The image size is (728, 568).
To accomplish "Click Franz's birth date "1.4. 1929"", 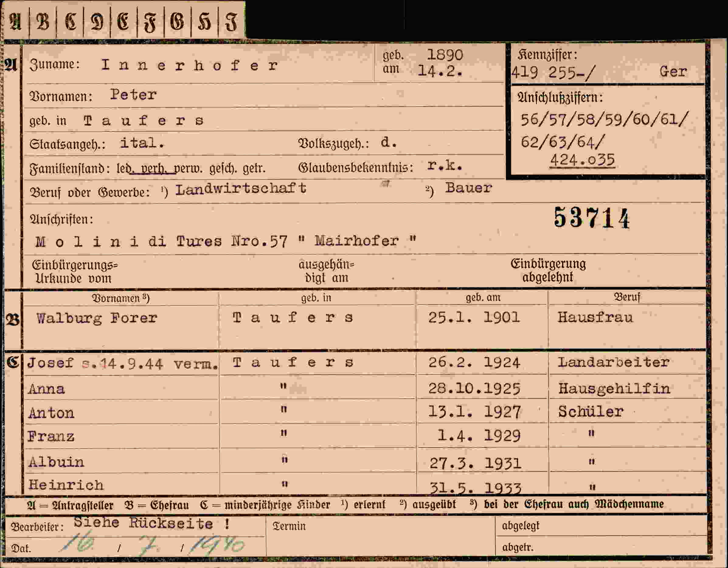I will click(x=479, y=436).
